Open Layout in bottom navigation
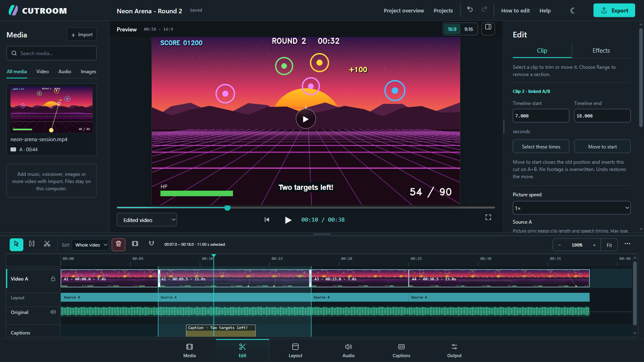This screenshot has width=644, height=362. tap(295, 350)
